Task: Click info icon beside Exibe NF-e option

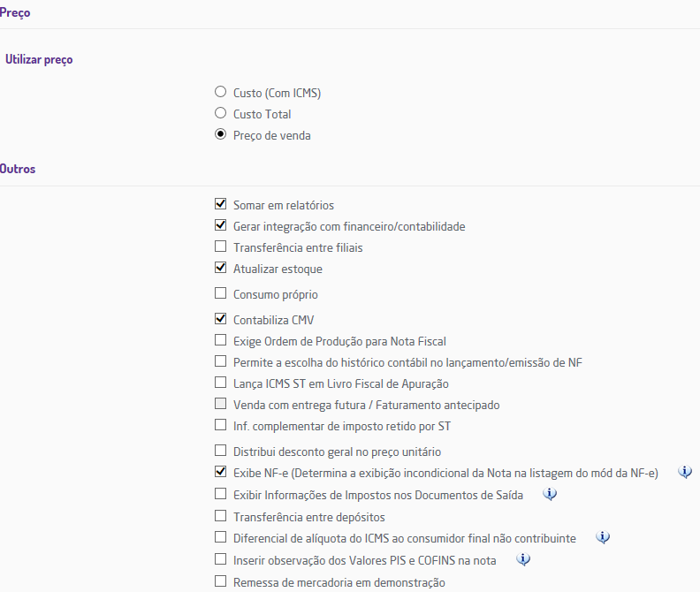Action: (x=685, y=473)
